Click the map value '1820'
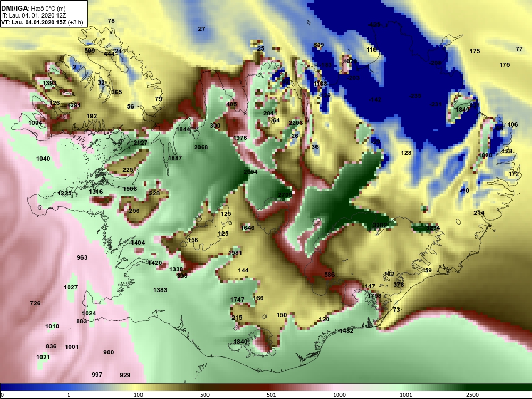The height and width of the screenshot is (399, 532). pos(485,155)
